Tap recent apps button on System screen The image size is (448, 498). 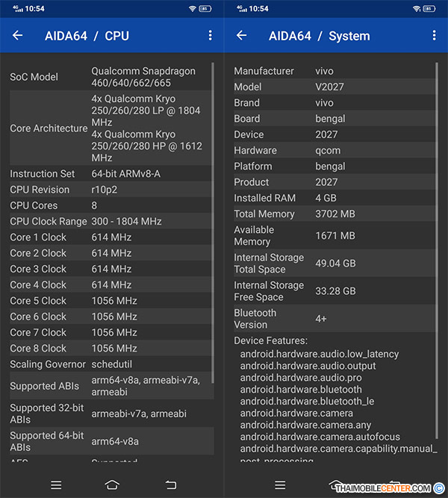(x=280, y=485)
